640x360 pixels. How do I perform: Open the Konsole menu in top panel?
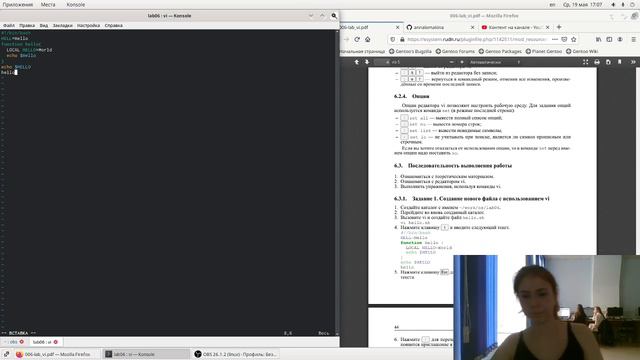76,4
